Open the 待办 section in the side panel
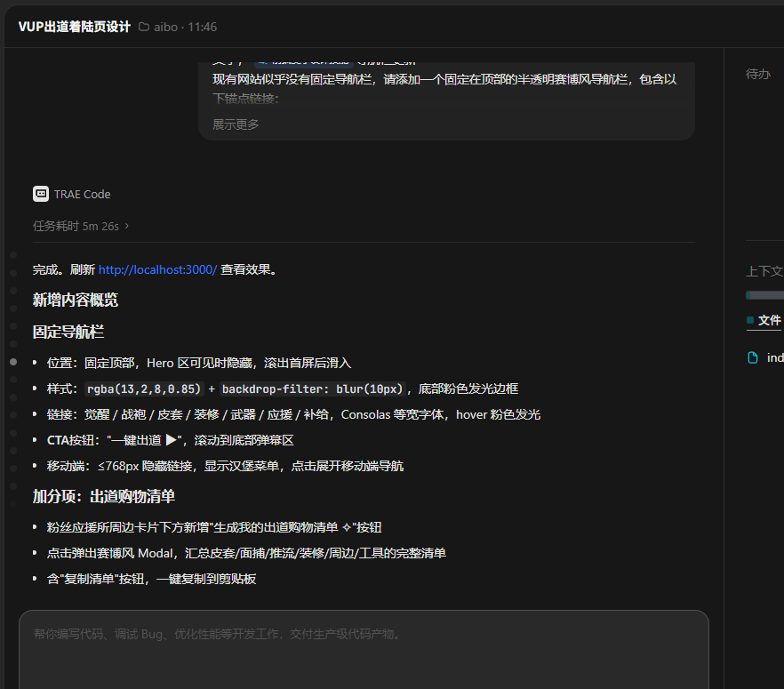The image size is (784, 689). tap(758, 74)
